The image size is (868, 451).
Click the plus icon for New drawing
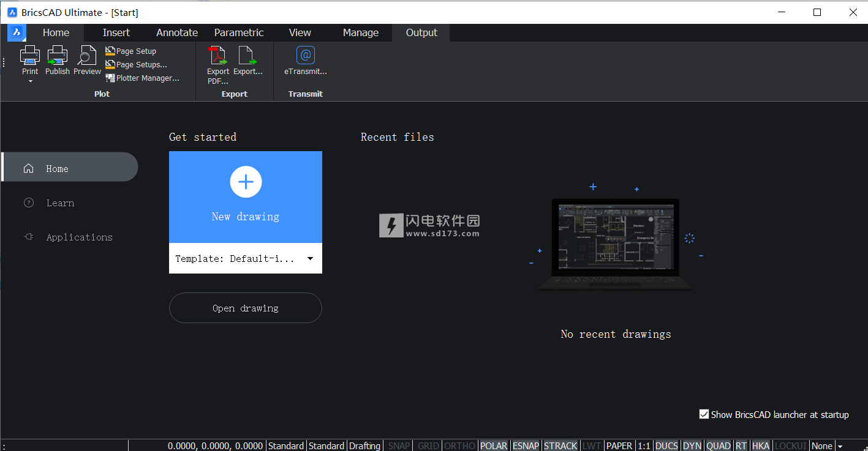pos(246,182)
